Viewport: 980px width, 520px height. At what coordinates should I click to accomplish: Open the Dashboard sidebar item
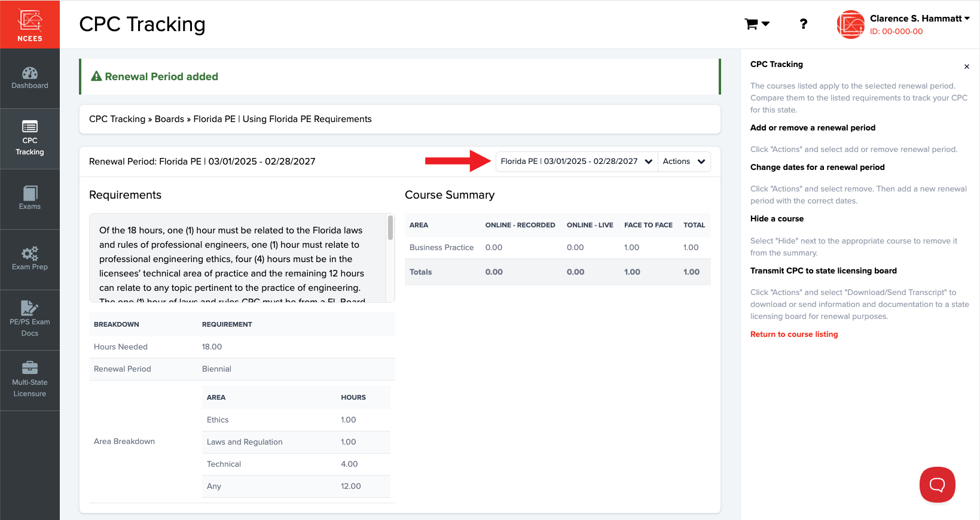tap(30, 78)
